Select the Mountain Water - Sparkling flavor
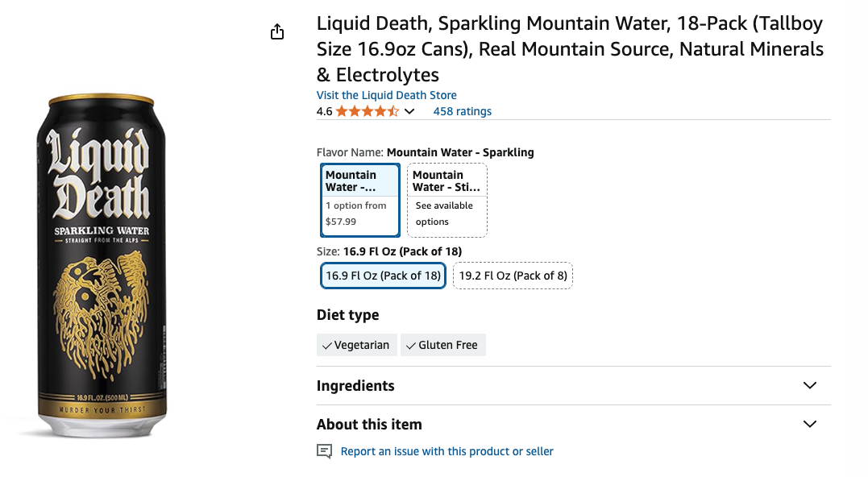This screenshot has height=477, width=868. 359,200
